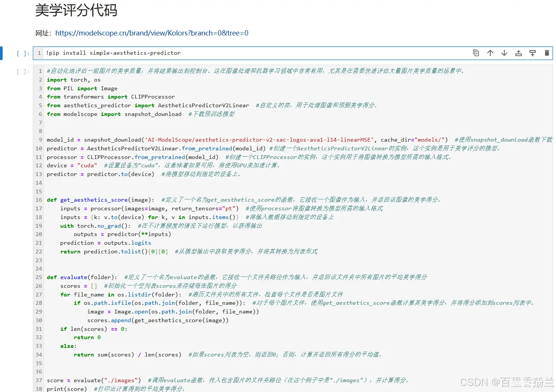
Task: Click the 'scores.append(get_aesthetics_score(image))' line
Action: (x=158, y=320)
